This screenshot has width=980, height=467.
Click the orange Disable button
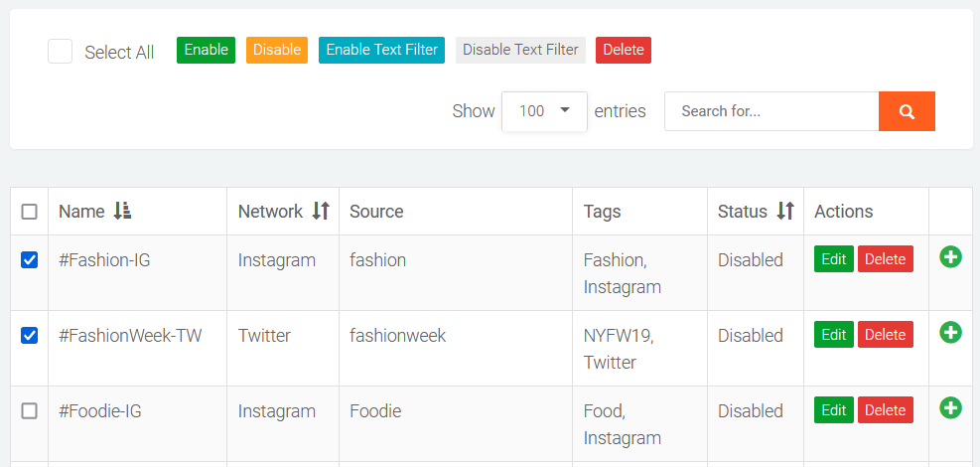[x=277, y=50]
